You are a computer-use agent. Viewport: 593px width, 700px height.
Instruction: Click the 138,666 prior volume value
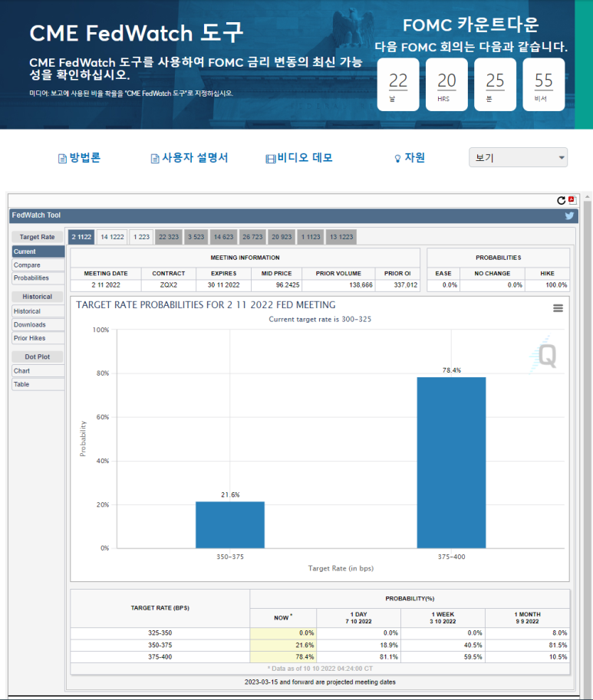click(361, 284)
